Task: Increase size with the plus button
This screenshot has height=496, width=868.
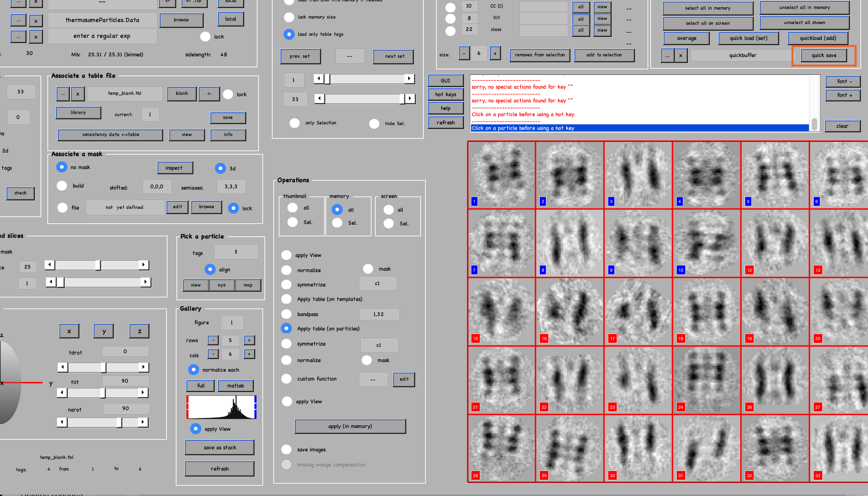Action: [x=495, y=53]
